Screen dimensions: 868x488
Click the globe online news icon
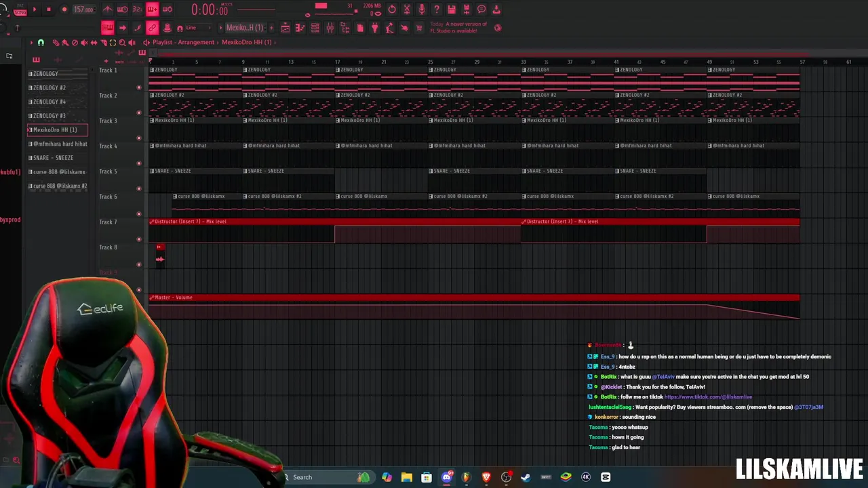point(498,28)
